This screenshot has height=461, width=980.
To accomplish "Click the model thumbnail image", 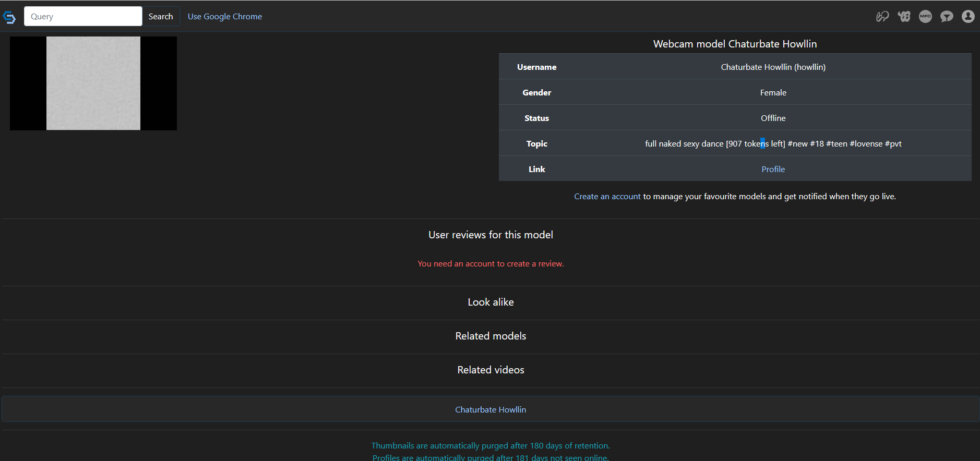I will 93,83.
